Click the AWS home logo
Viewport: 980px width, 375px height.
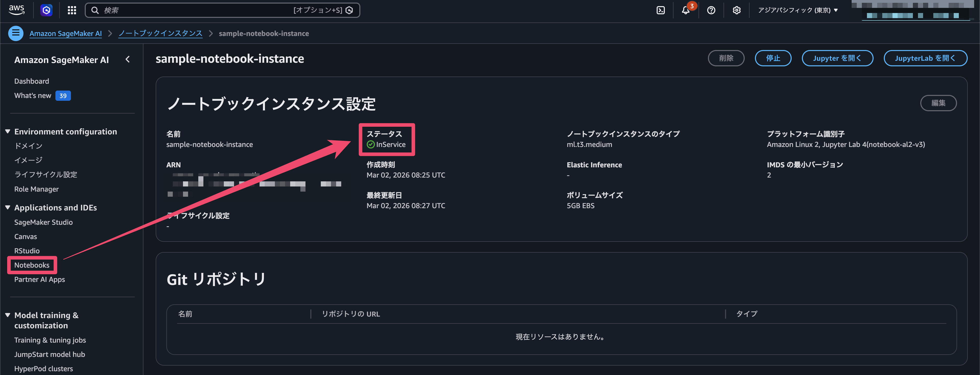[x=16, y=10]
